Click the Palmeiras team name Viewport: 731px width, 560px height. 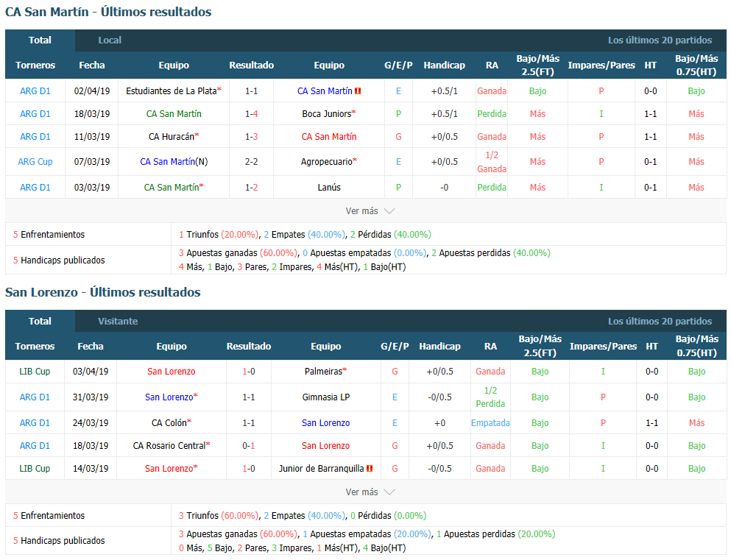coord(325,372)
